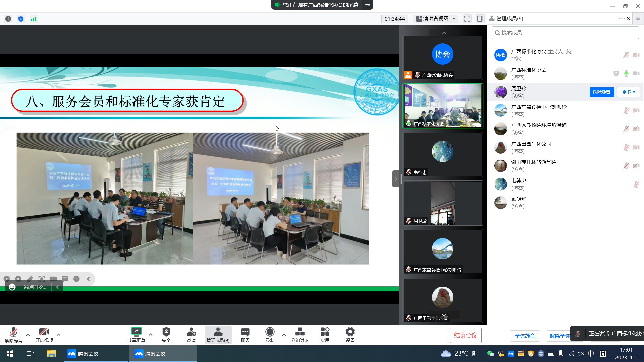This screenshot has width=644, height=362.
Task: Expand recording options arrow
Action: tap(284, 335)
